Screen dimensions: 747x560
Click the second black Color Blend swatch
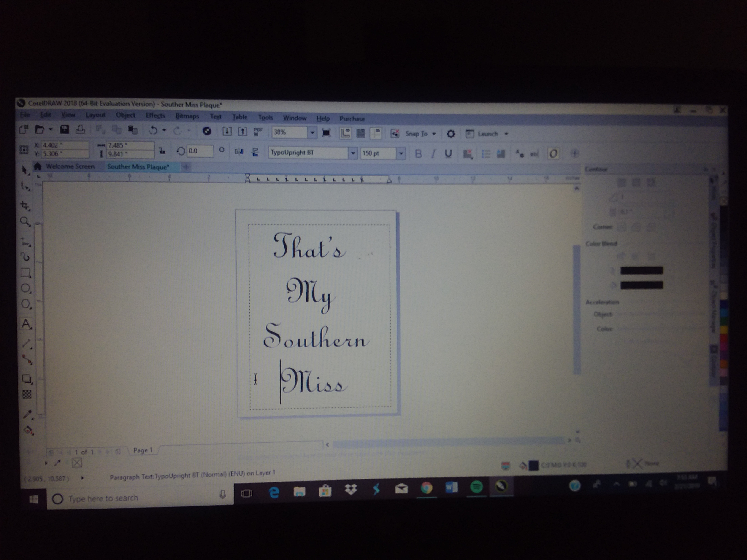pyautogui.click(x=641, y=285)
